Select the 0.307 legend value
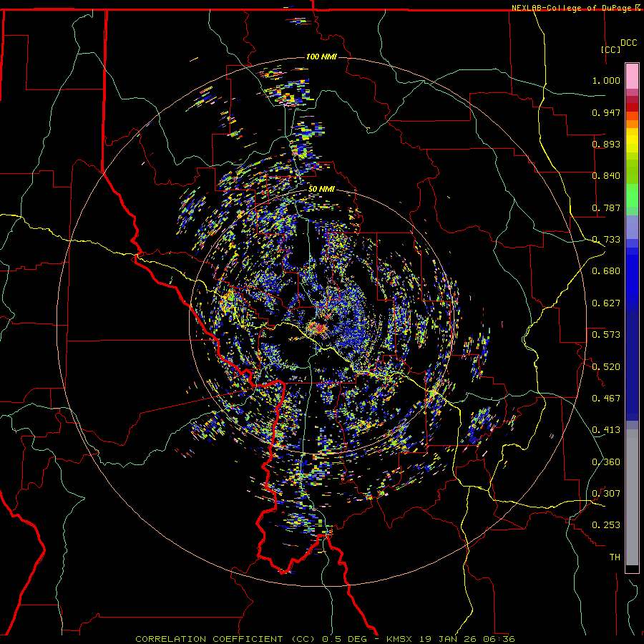This screenshot has width=644, height=644. click(x=606, y=494)
